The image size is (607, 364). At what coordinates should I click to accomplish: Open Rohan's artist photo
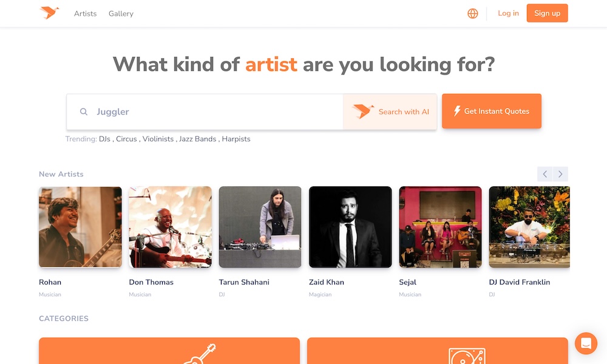pyautogui.click(x=80, y=227)
